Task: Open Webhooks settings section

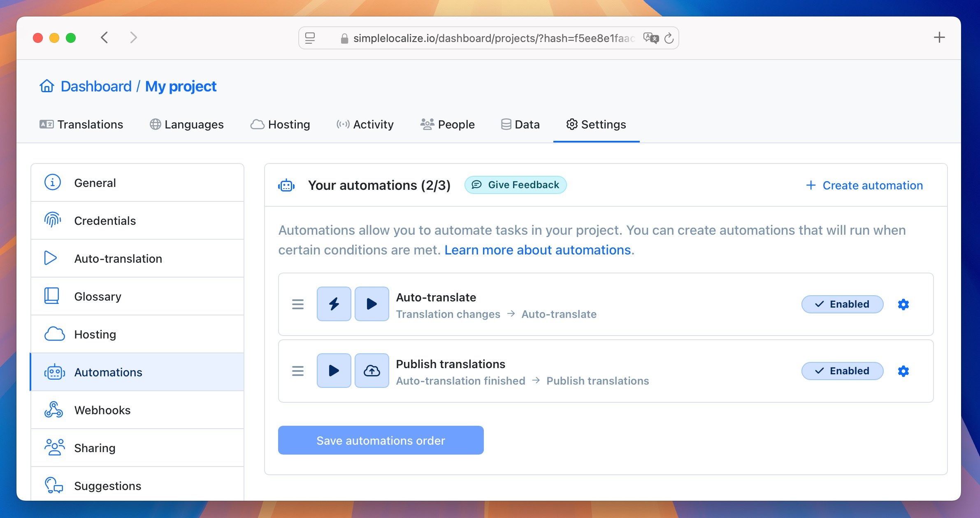Action: pos(137,410)
